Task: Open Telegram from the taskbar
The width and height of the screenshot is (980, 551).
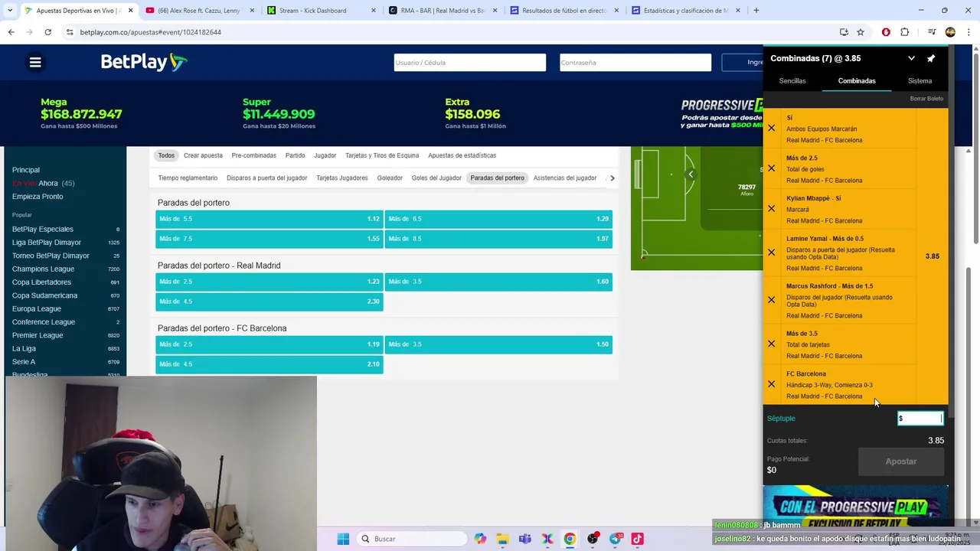Action: click(616, 539)
